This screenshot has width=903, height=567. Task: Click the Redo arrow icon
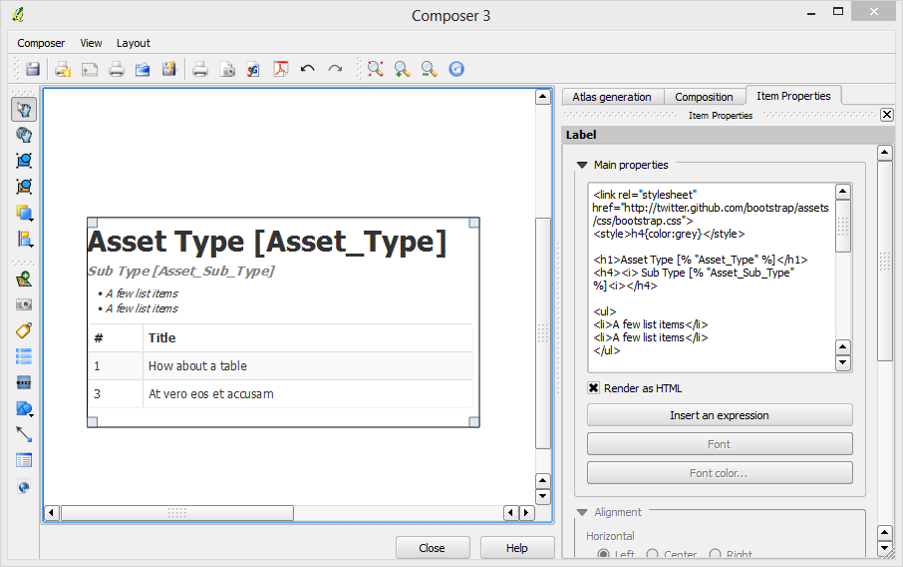click(335, 69)
